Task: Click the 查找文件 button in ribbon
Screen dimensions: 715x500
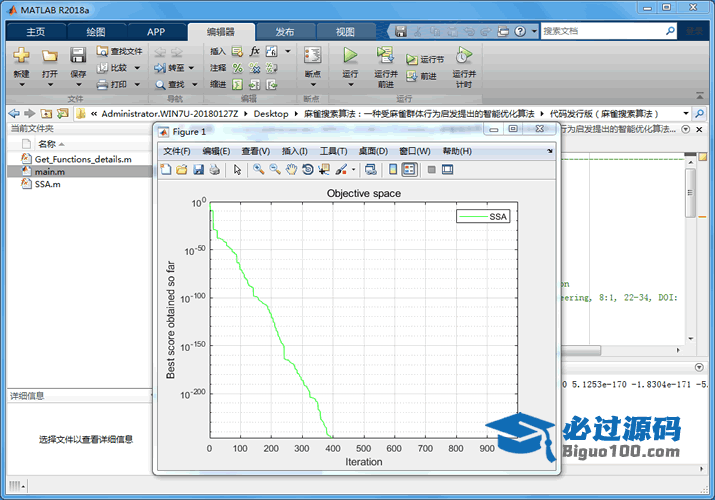Action: (x=119, y=51)
